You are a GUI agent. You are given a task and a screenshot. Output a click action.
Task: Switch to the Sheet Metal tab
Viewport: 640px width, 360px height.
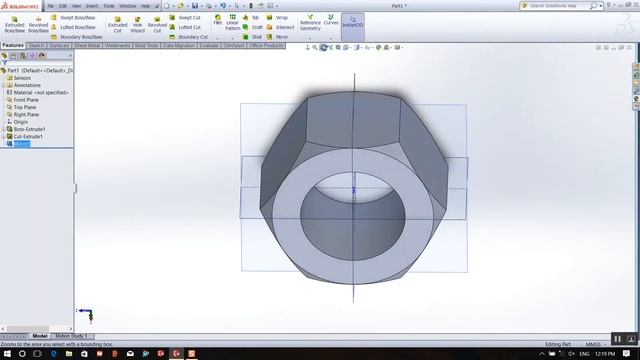(x=87, y=45)
